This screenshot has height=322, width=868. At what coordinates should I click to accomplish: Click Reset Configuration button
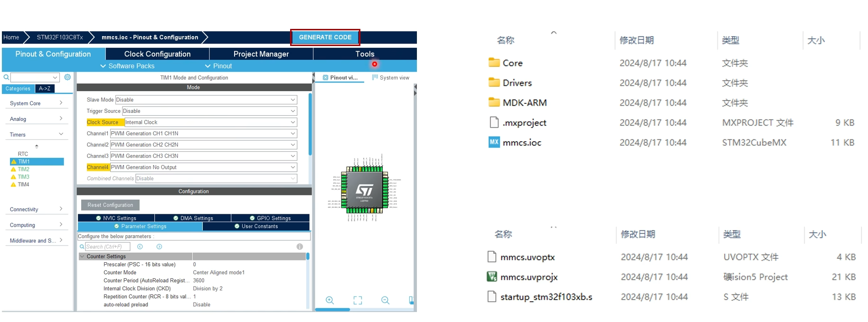(x=110, y=205)
